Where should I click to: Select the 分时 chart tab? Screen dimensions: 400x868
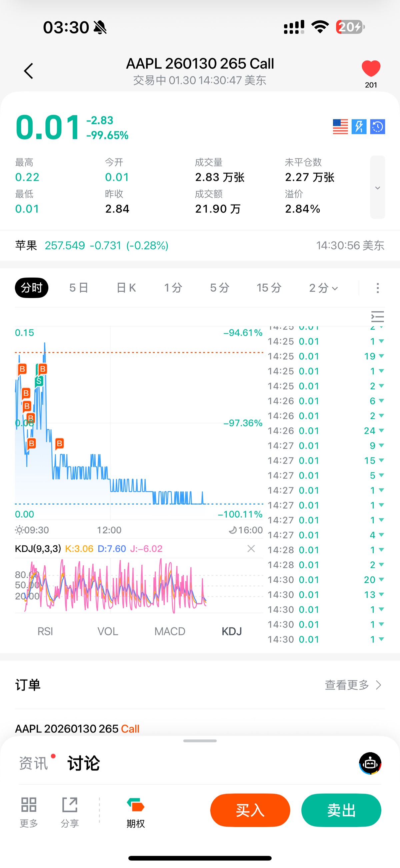click(x=32, y=288)
